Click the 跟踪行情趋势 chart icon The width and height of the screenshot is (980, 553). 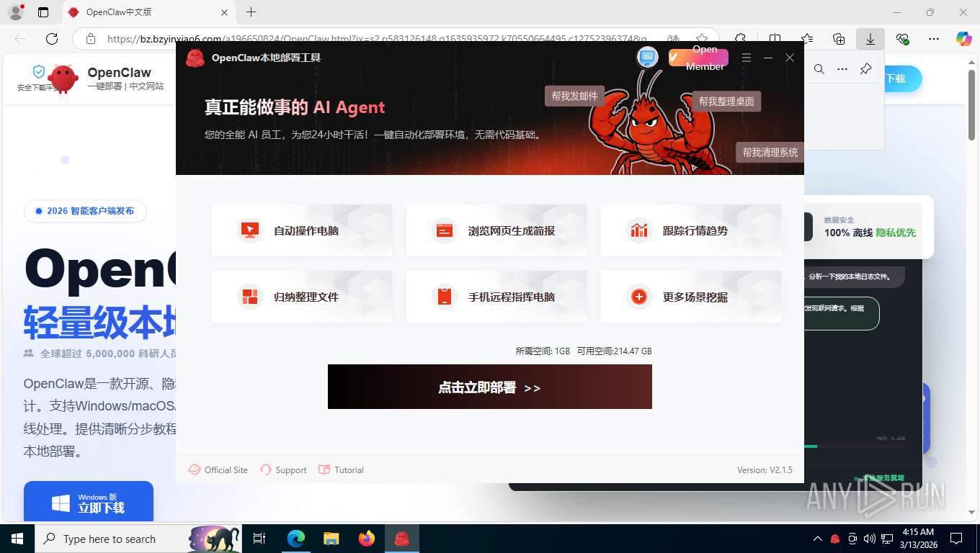point(638,230)
